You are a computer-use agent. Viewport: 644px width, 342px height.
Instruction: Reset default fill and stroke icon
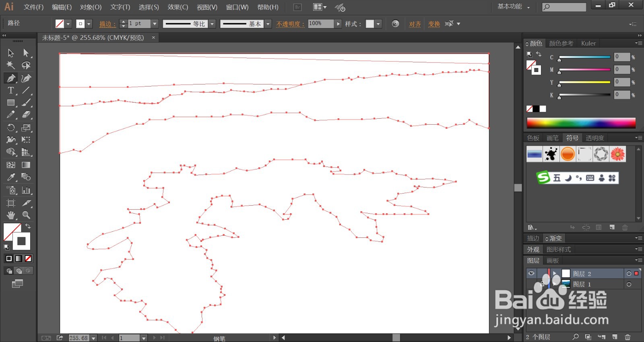pyautogui.click(x=6, y=247)
